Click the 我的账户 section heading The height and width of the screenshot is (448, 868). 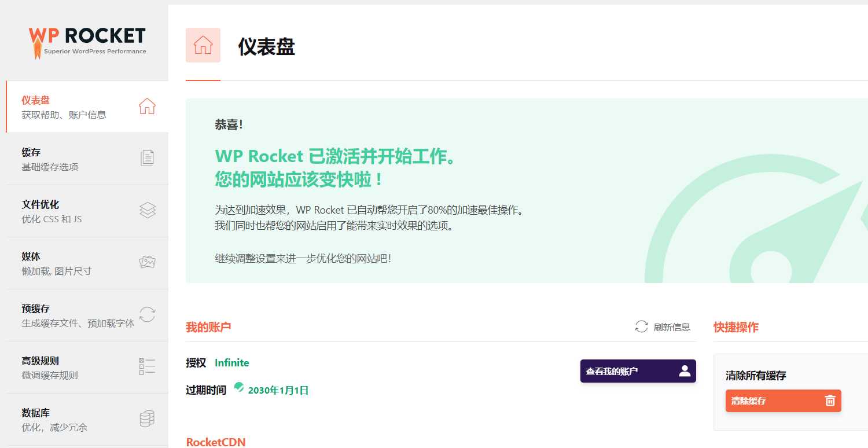pyautogui.click(x=208, y=327)
